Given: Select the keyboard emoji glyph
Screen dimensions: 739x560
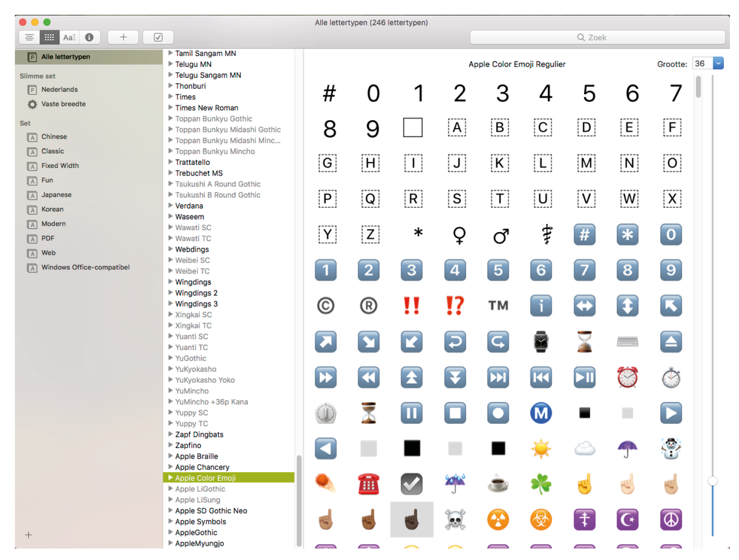Looking at the screenshot, I should pos(628,342).
